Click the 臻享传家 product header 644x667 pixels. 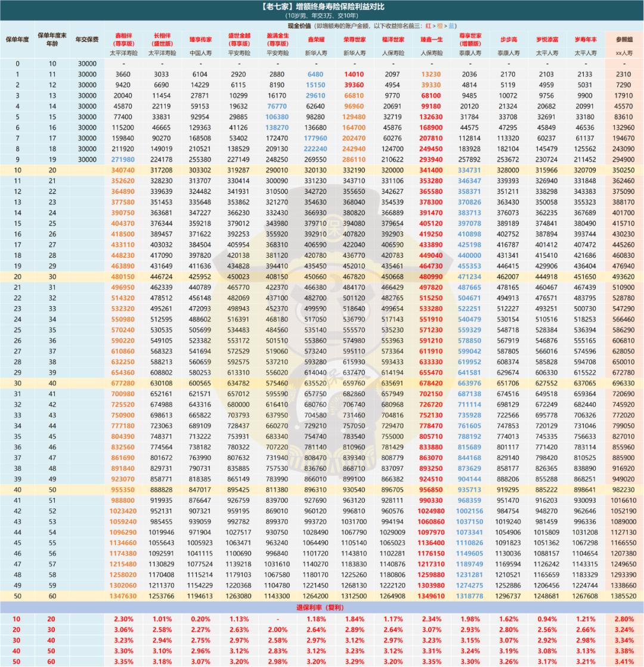click(x=200, y=39)
